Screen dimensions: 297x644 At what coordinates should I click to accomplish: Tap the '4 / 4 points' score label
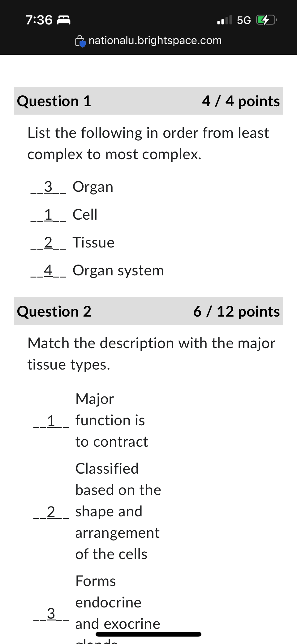241,101
